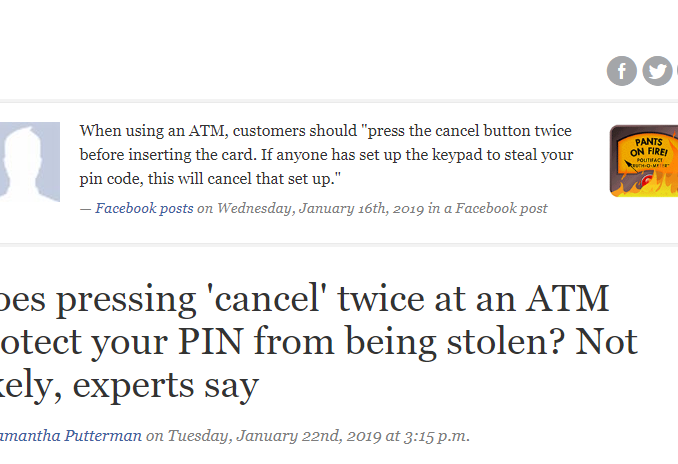This screenshot has width=678, height=464.
Task: Open the 'Facebook posts' source link
Action: (x=144, y=208)
